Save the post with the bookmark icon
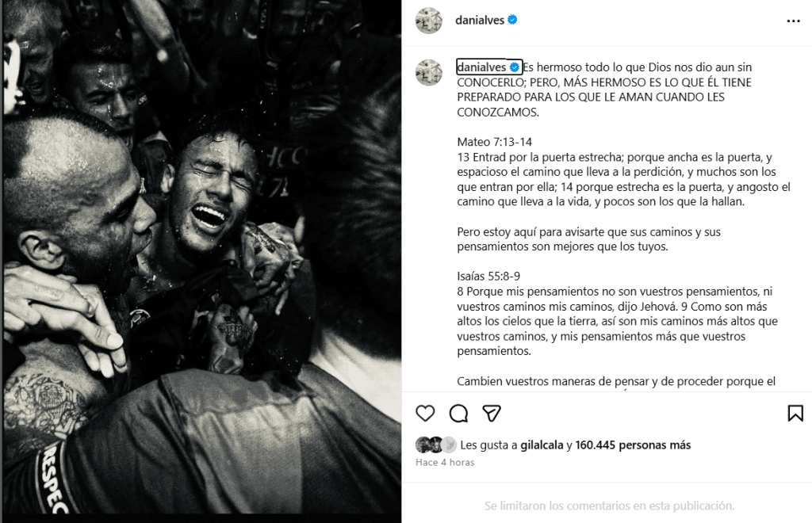This screenshot has height=523, width=812. click(795, 414)
